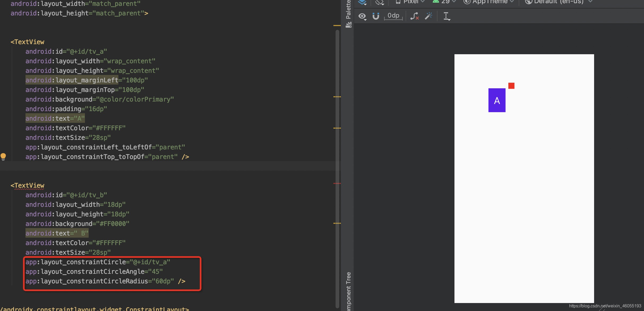Open the View Options eye menu
The height and width of the screenshot is (311, 644).
tap(362, 16)
